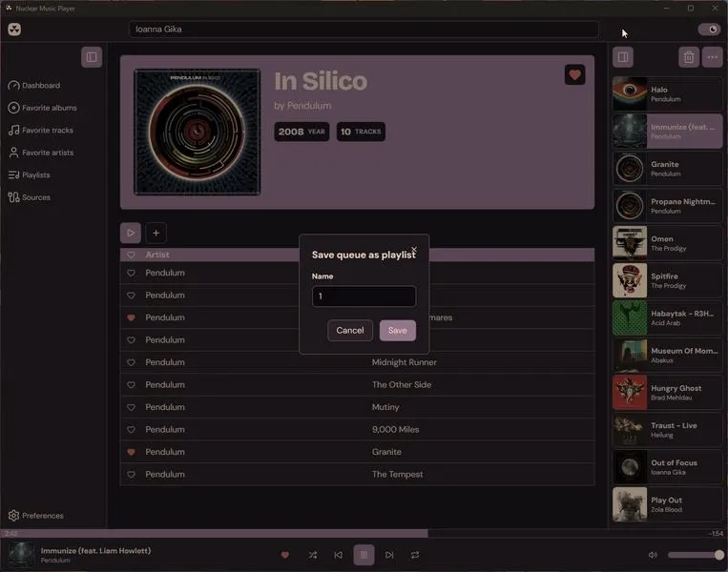Image resolution: width=728 pixels, height=572 pixels.
Task: Unfavorite the Granite track heart
Action: click(131, 452)
